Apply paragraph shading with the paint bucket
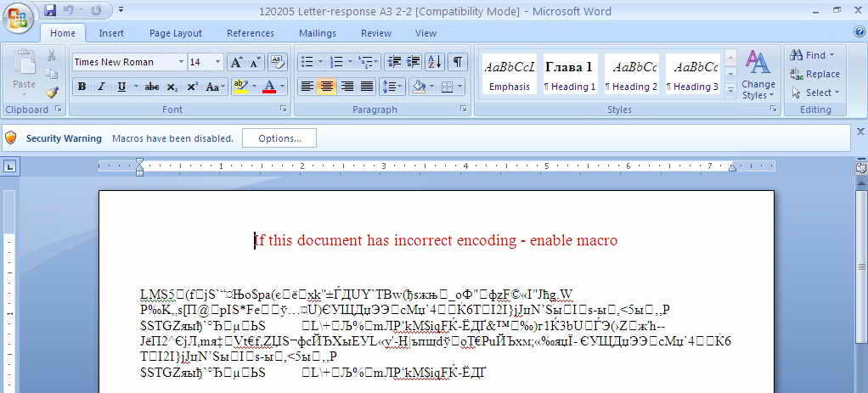 (420, 87)
